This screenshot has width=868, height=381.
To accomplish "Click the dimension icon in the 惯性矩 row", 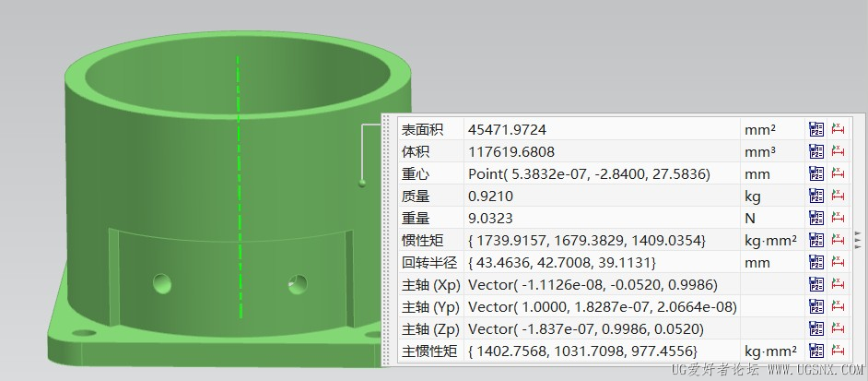I will [x=839, y=240].
